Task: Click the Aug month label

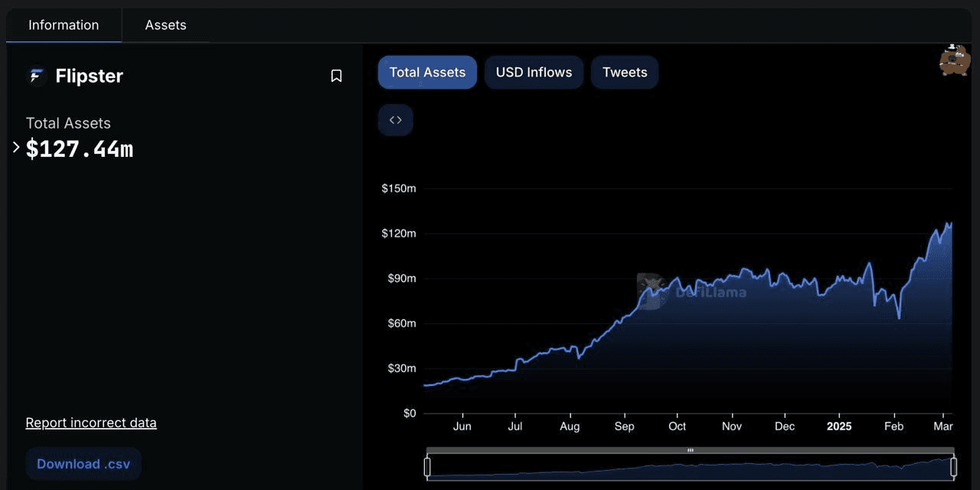Action: (570, 426)
